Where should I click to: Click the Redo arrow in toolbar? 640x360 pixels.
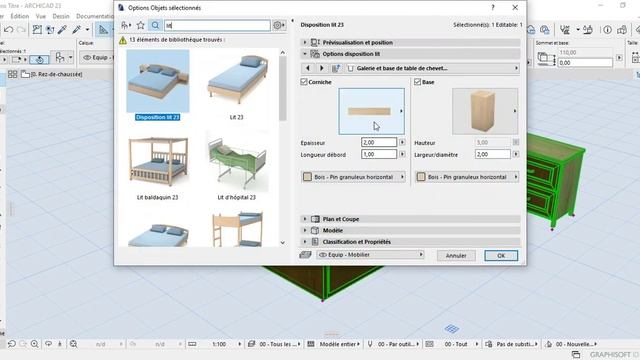[21, 30]
